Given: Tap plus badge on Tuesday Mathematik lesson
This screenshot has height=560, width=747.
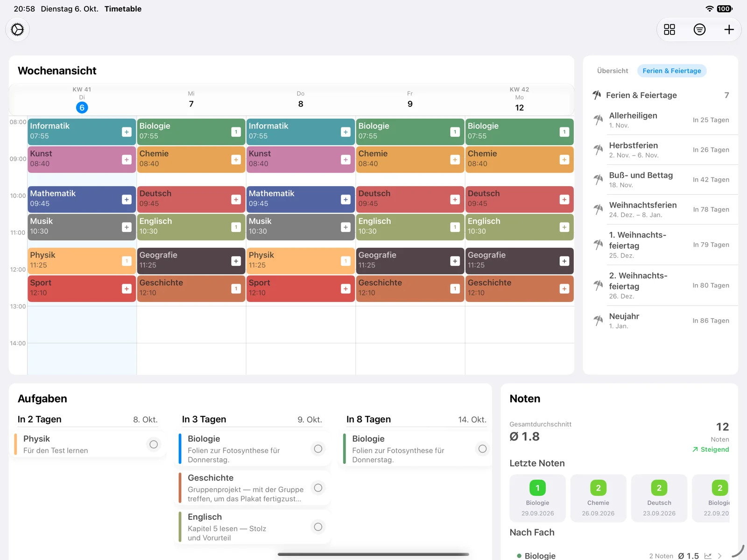Looking at the screenshot, I should coord(127,200).
